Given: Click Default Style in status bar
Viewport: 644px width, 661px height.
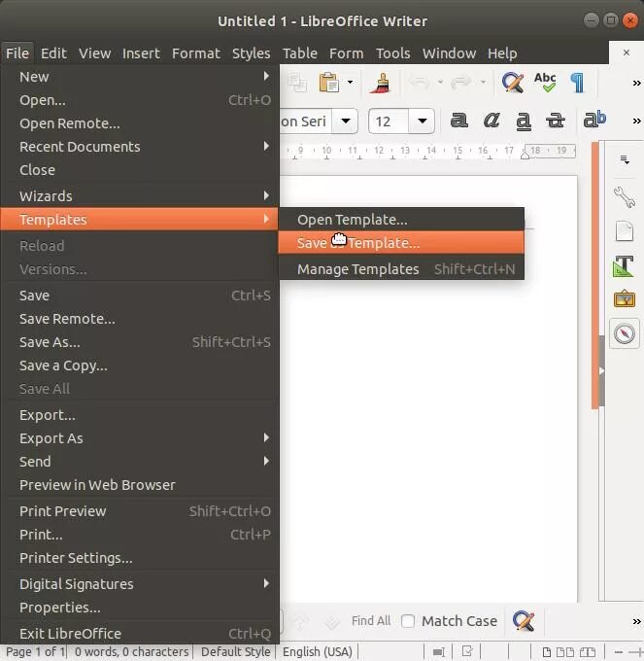Looking at the screenshot, I should [x=235, y=651].
